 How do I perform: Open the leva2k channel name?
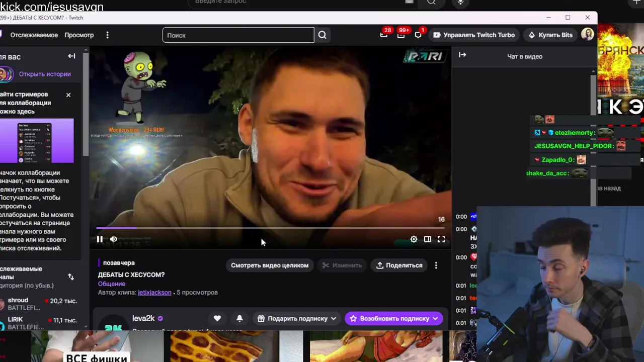pos(143,318)
